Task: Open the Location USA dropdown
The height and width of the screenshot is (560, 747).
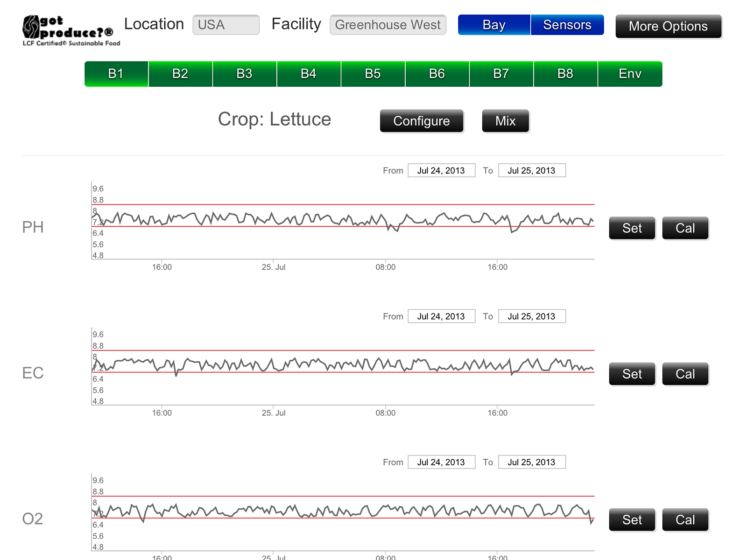Action: click(226, 25)
